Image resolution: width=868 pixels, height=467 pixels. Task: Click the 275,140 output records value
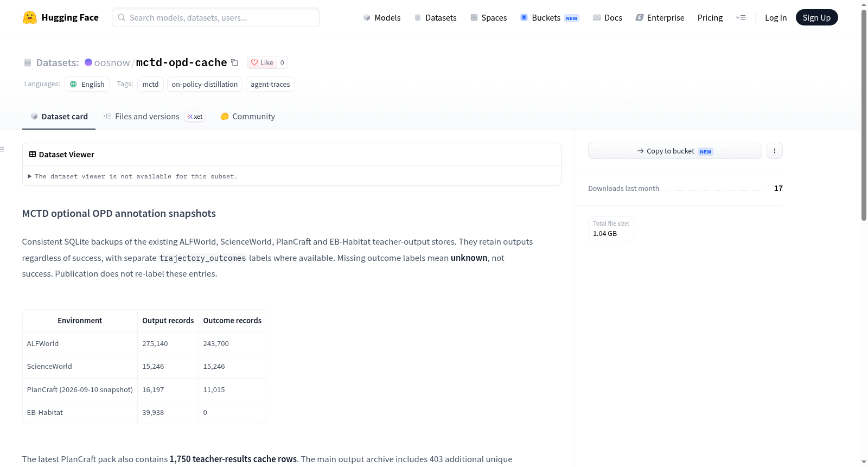[x=155, y=344]
